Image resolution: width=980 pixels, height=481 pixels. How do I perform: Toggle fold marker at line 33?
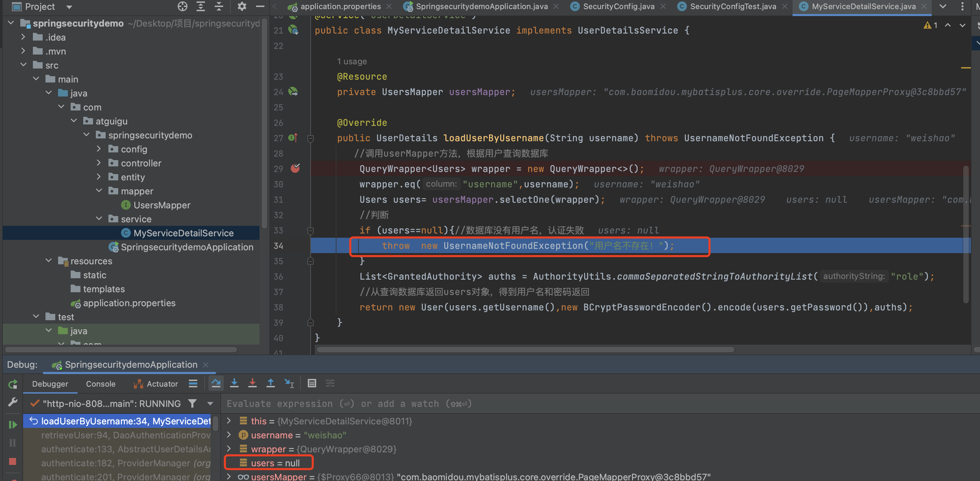pos(311,230)
